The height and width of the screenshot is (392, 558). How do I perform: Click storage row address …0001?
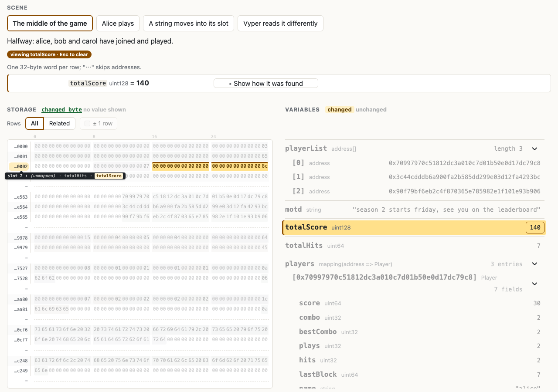click(20, 156)
